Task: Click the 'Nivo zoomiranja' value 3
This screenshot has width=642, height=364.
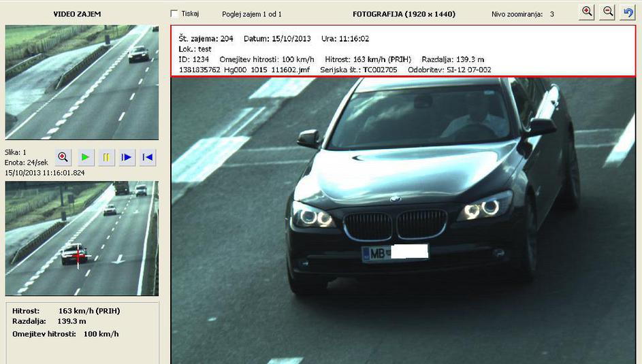Action: [551, 14]
